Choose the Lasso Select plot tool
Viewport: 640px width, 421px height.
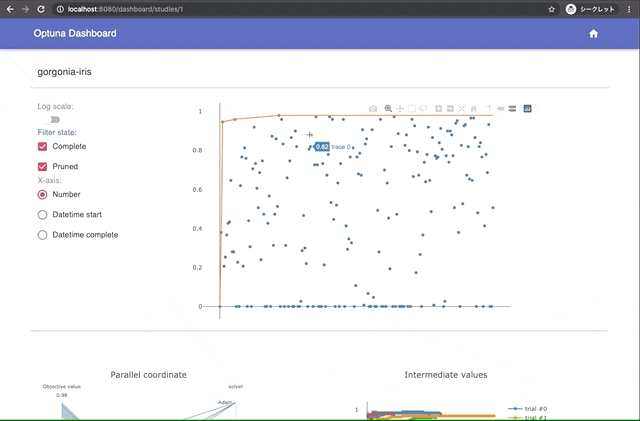pos(423,109)
